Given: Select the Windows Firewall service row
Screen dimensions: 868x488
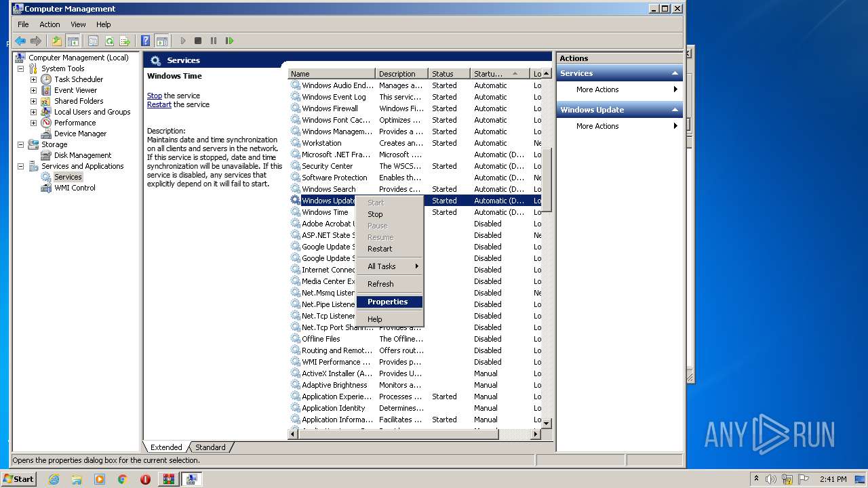Looking at the screenshot, I should pos(415,108).
